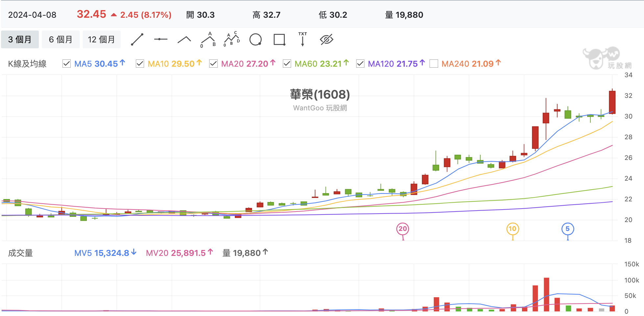Image resolution: width=644 pixels, height=316 pixels.
Task: Click the opening price 開 30.3
Action: (x=200, y=15)
